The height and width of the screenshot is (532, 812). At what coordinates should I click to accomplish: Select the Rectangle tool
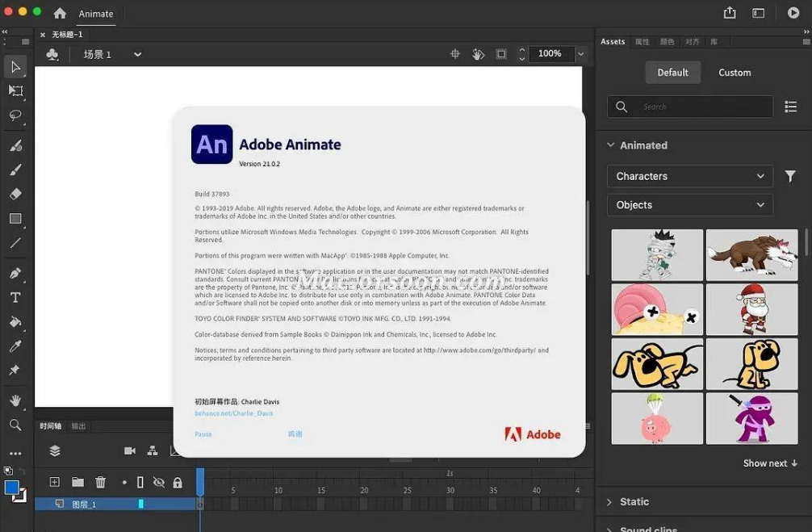pyautogui.click(x=15, y=219)
